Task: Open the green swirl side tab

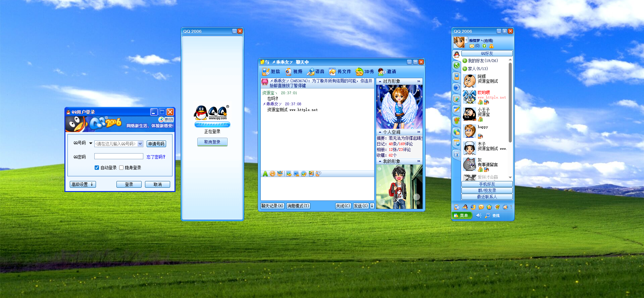Action: 456,65
